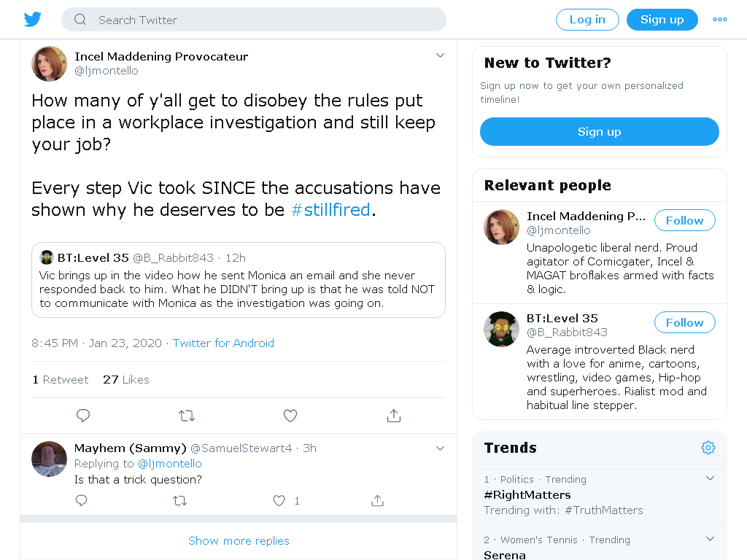747x560 pixels.
Task: Expand options chevron on main tweet
Action: pos(440,55)
